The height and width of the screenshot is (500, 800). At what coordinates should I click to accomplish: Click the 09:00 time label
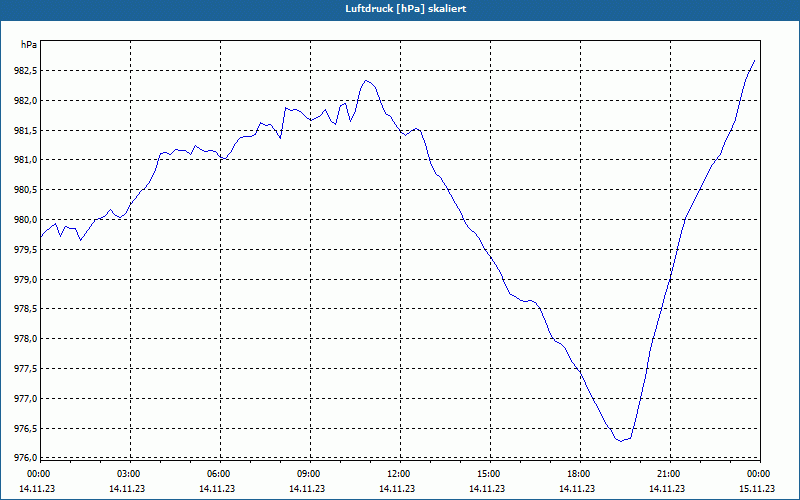tap(308, 474)
